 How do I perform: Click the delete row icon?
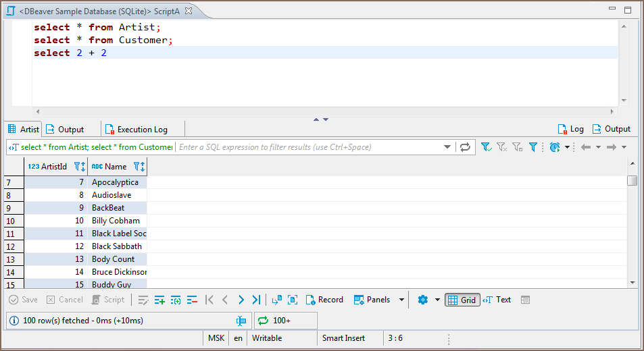pyautogui.click(x=192, y=300)
